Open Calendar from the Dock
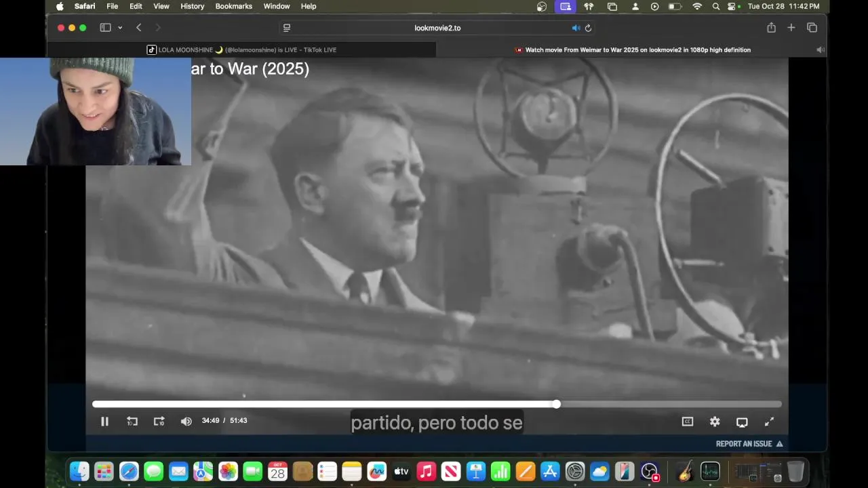Viewport: 868px width, 488px height. [x=277, y=471]
